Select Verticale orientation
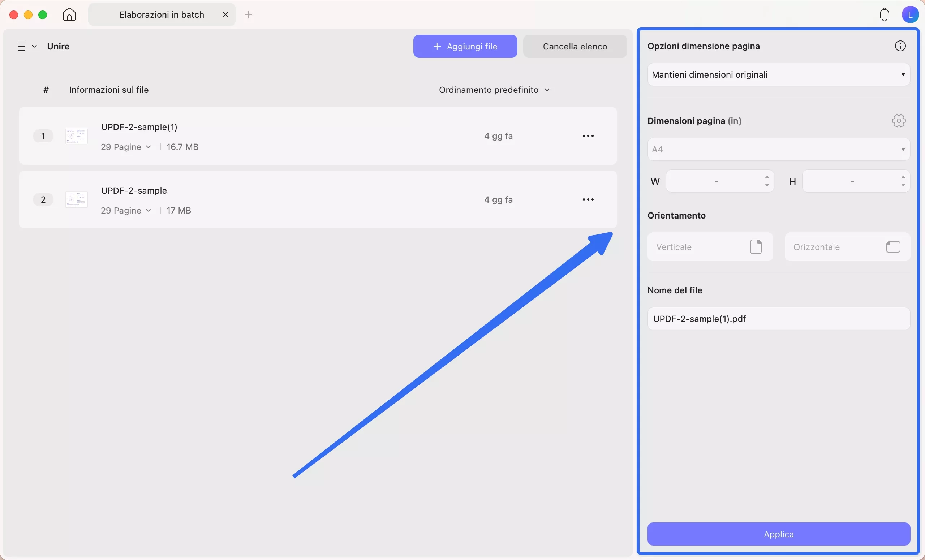 (x=710, y=247)
